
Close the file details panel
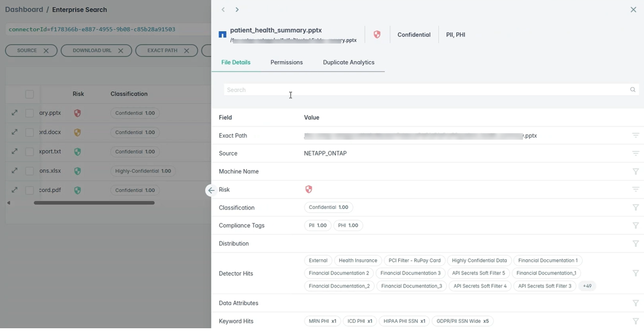pos(633,10)
